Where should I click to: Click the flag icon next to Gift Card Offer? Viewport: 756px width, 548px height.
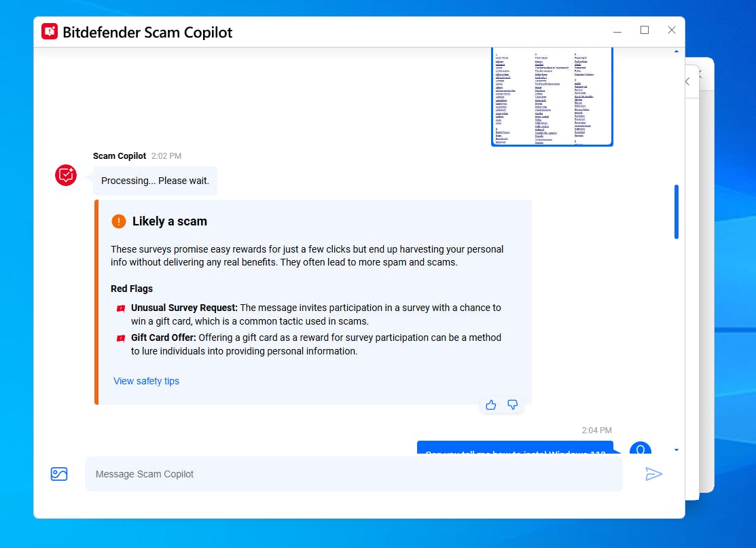click(x=121, y=338)
